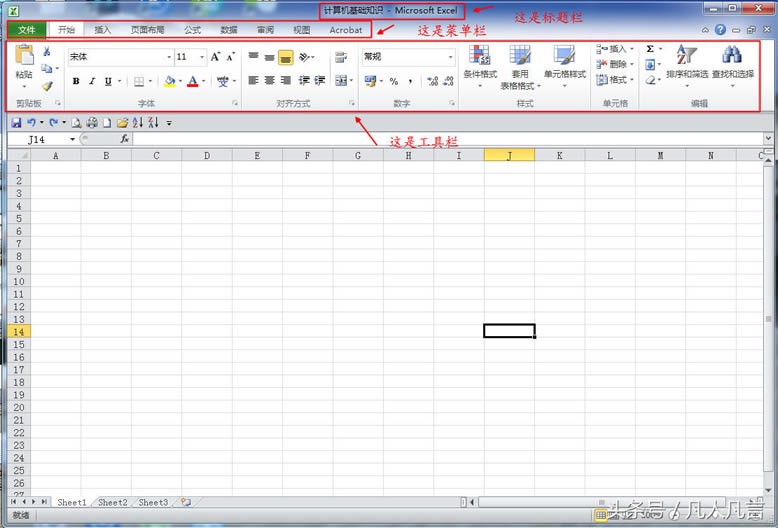This screenshot has width=778, height=528.
Task: Click the Format Painter brush icon
Action: [47, 86]
